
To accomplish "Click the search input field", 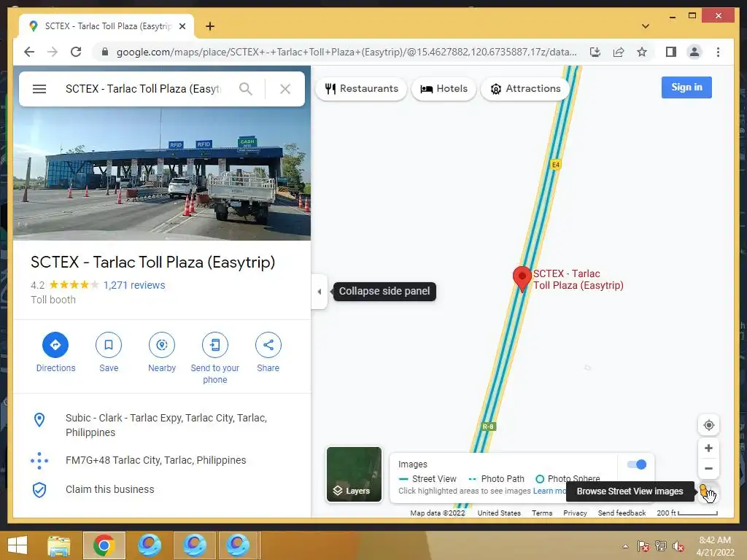I will click(x=145, y=89).
